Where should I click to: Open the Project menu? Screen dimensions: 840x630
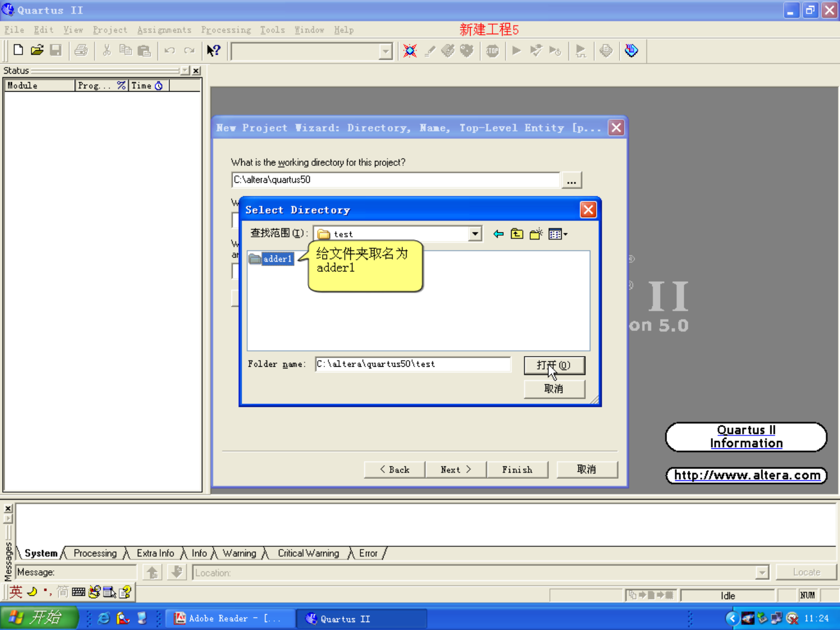click(x=110, y=30)
